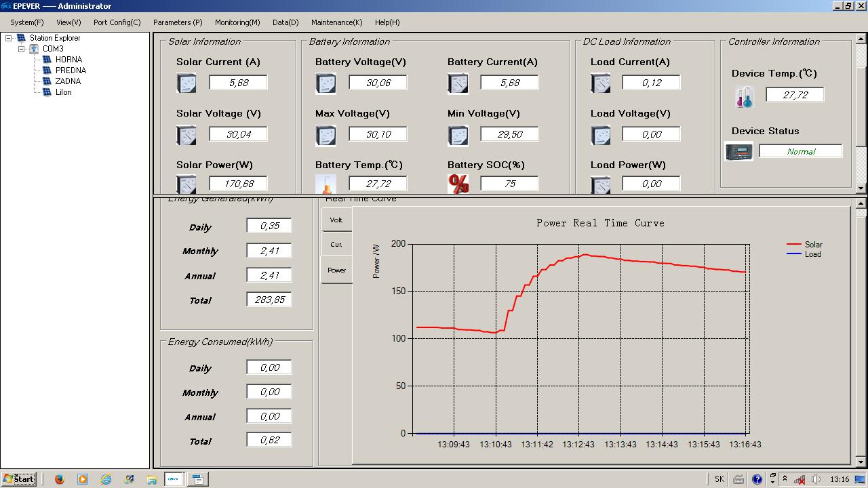Switch to the Cur. curve tab
868x488 pixels.
pyautogui.click(x=336, y=245)
